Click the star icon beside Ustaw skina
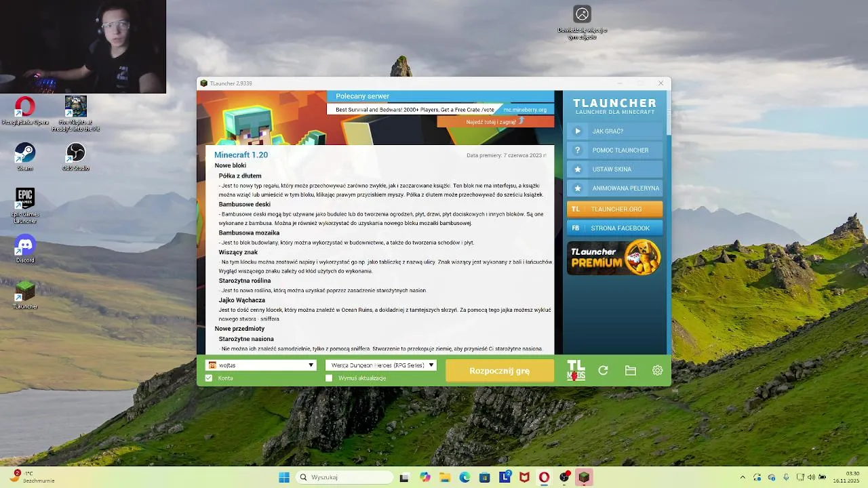This screenshot has height=488, width=868. 578,169
